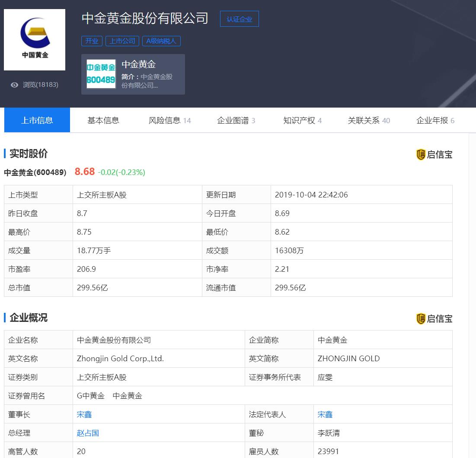This screenshot has width=476, height=458.
Task: Open the 关联关系 40 tab
Action: [369, 121]
